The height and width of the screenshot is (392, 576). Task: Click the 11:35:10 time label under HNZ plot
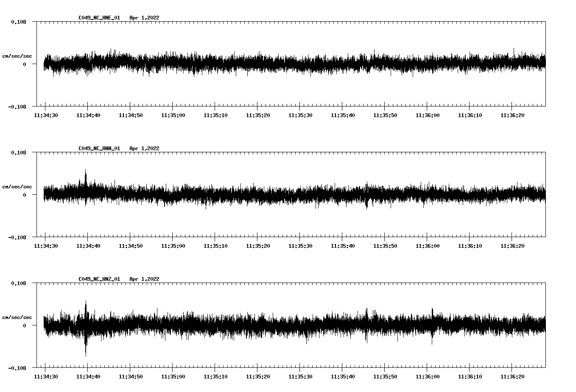[215, 377]
